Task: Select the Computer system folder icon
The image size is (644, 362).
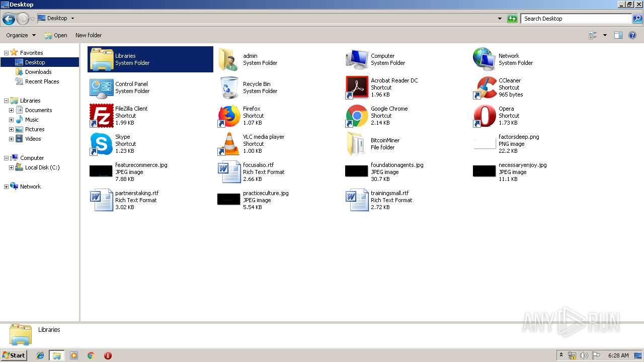Action: [357, 59]
